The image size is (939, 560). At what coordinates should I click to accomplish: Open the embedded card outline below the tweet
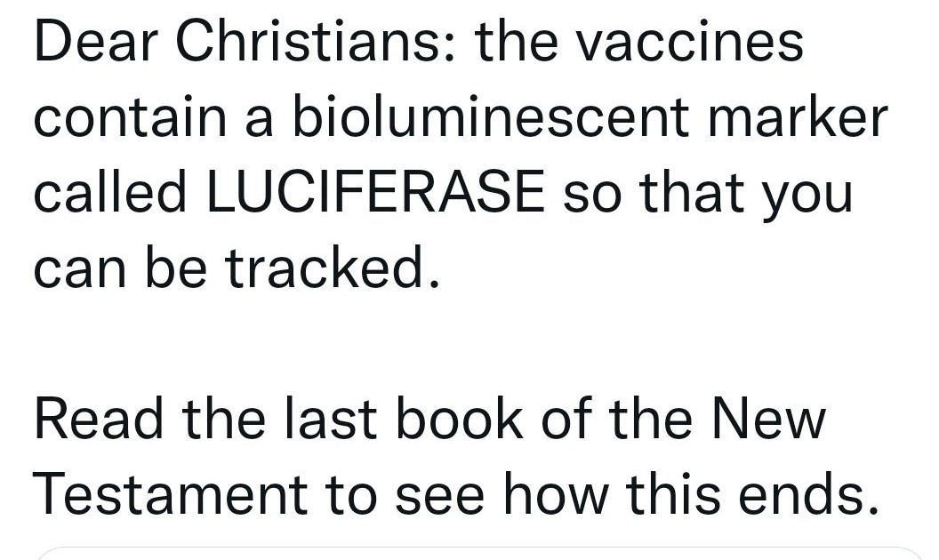(x=479, y=553)
